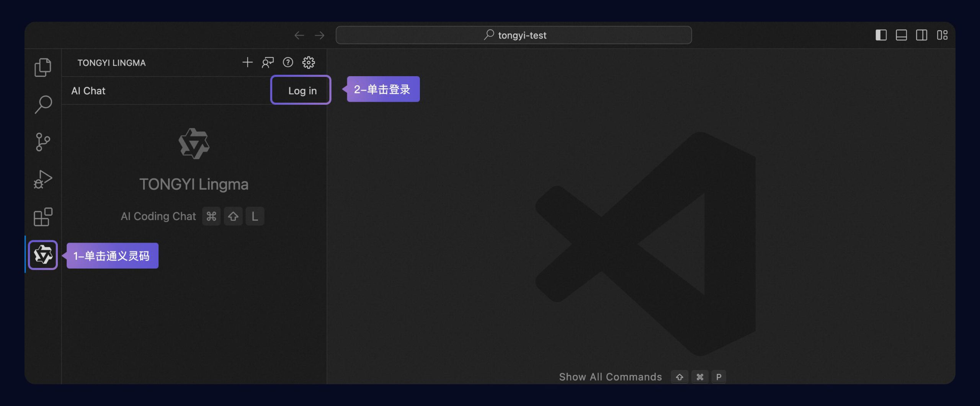Toggle the bottom panel visibility
This screenshot has width=980, height=406.
tap(902, 35)
